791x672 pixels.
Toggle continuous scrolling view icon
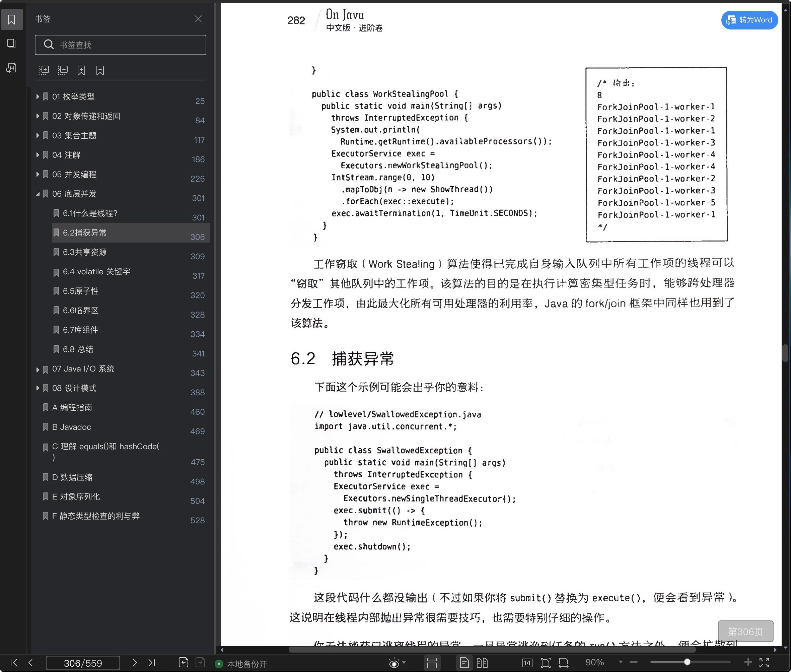[432, 663]
